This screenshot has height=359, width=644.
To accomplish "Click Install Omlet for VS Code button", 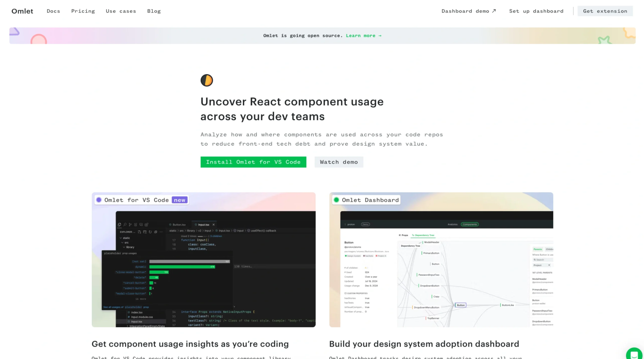I will click(253, 162).
